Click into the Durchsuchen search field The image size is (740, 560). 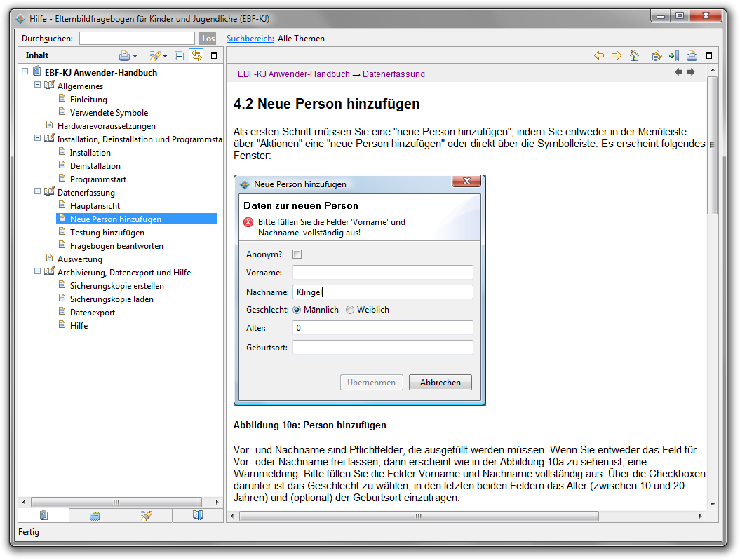[x=137, y=39]
